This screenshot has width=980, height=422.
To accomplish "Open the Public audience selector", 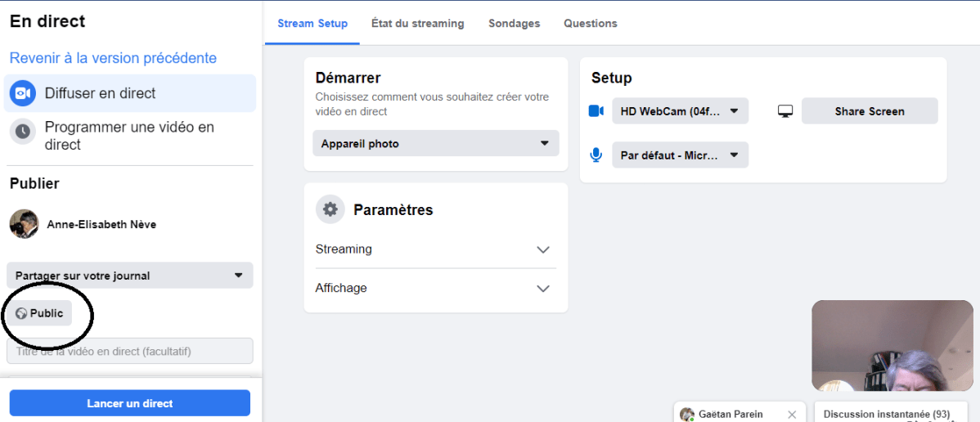I will (x=39, y=313).
